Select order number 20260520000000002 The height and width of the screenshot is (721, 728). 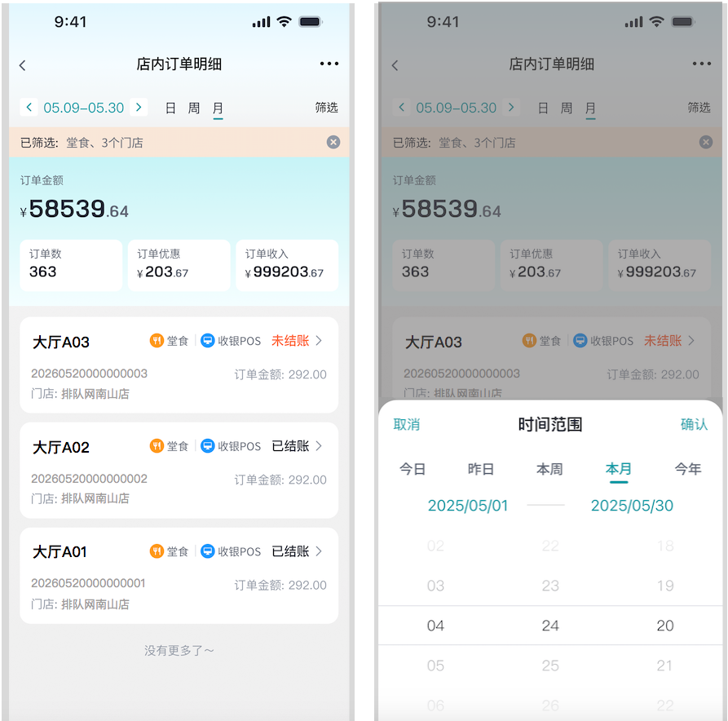click(89, 479)
